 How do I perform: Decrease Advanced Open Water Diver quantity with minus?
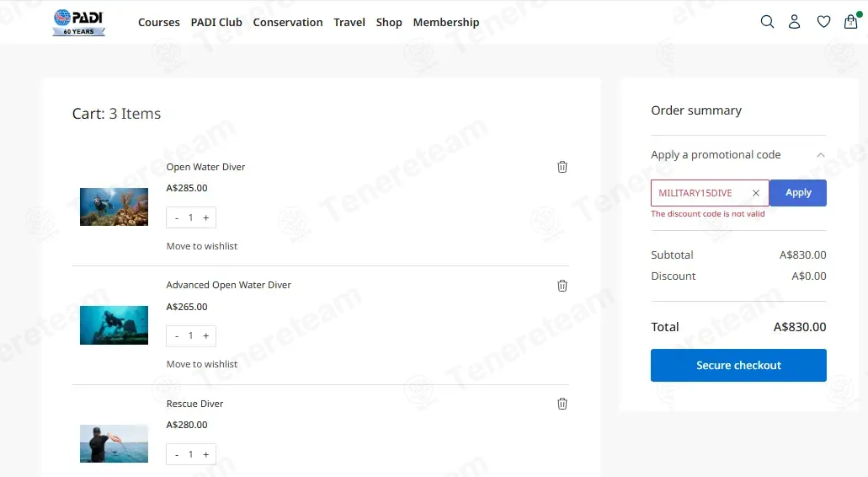(177, 335)
